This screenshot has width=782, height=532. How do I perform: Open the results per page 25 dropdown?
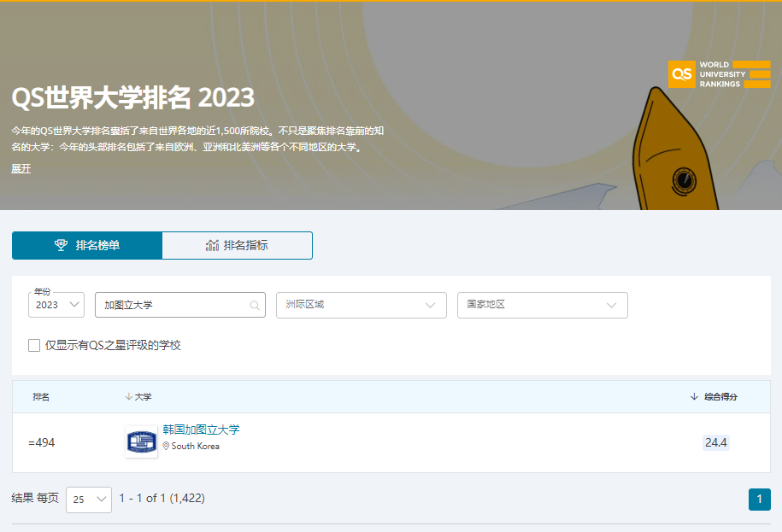[89, 499]
